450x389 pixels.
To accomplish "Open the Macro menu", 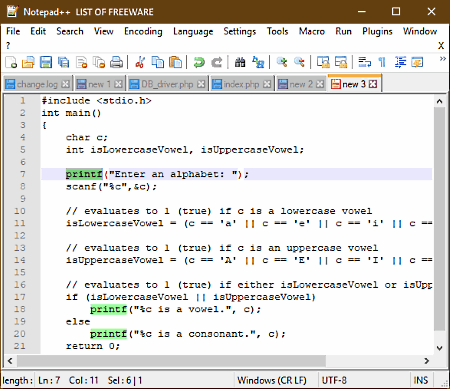I will (x=312, y=31).
